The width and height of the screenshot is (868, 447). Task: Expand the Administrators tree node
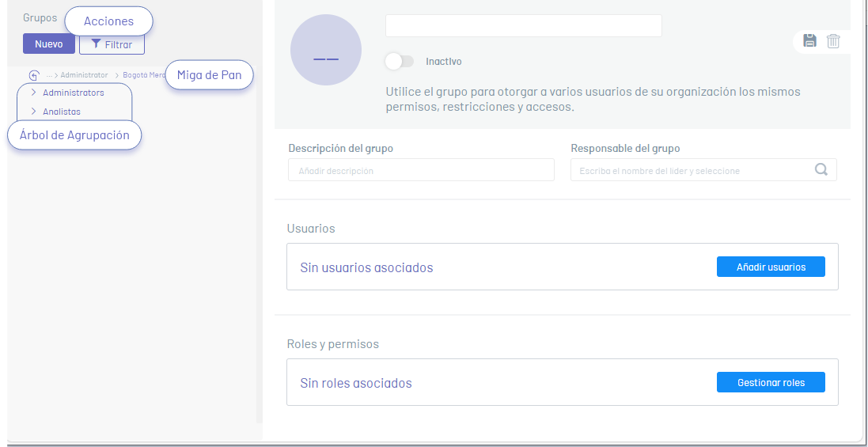(x=33, y=93)
